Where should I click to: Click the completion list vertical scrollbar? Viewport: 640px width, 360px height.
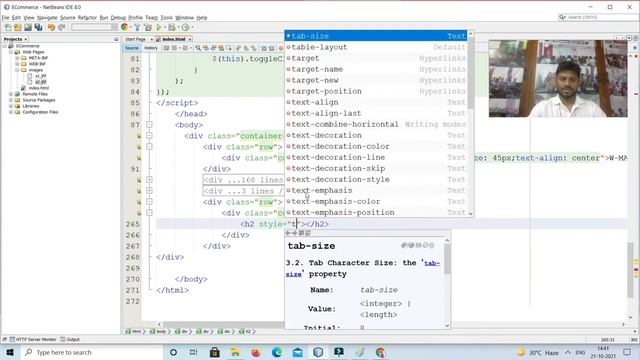pyautogui.click(x=471, y=124)
